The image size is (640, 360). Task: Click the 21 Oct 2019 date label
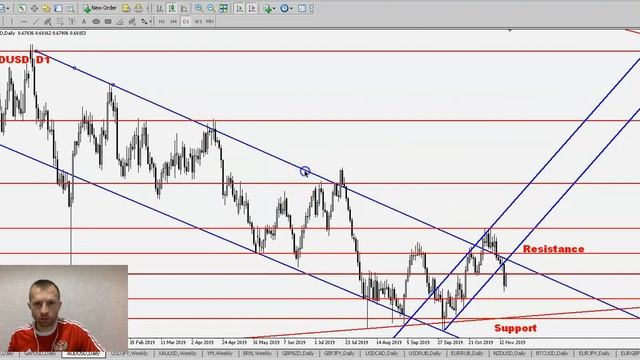click(x=480, y=342)
